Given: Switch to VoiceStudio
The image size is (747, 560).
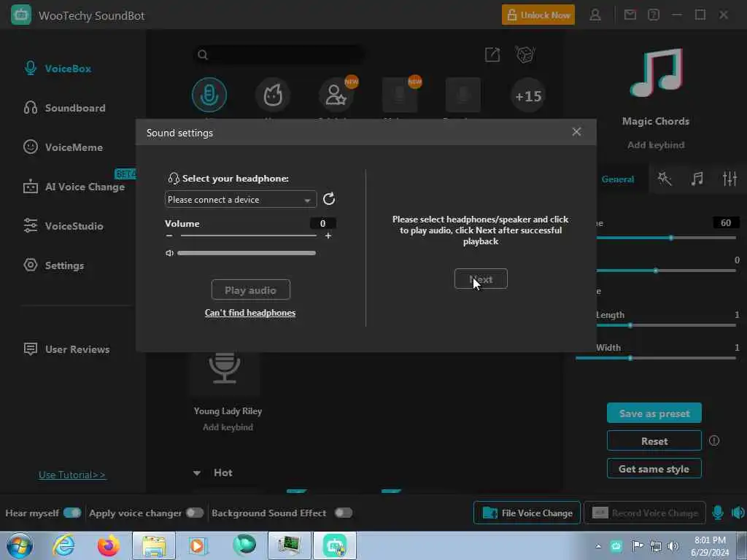Looking at the screenshot, I should pos(63,226).
